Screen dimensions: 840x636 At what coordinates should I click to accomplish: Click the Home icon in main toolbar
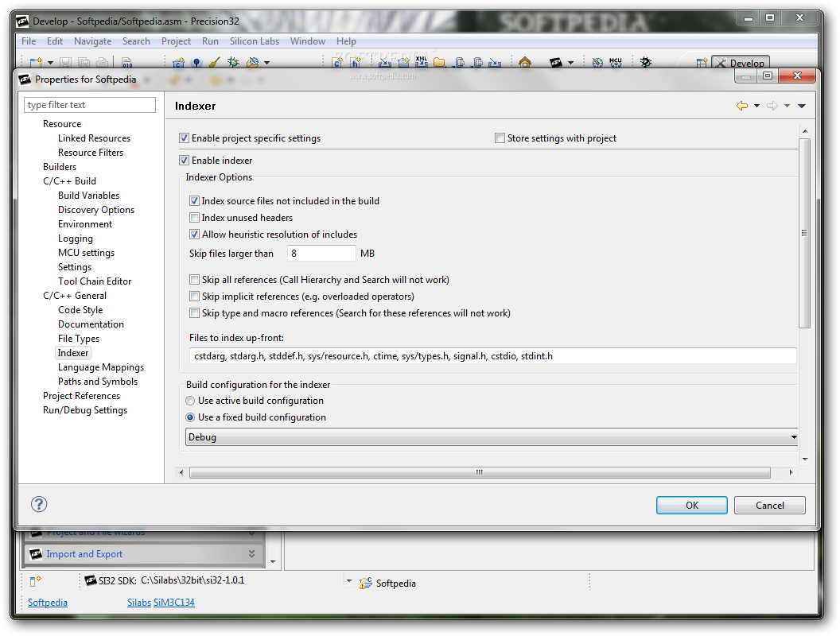(525, 63)
